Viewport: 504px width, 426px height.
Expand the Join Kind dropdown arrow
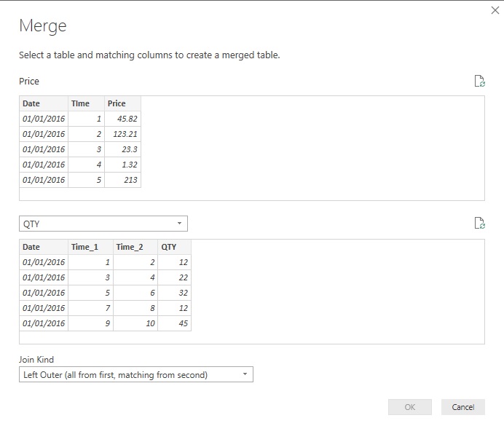tap(245, 374)
